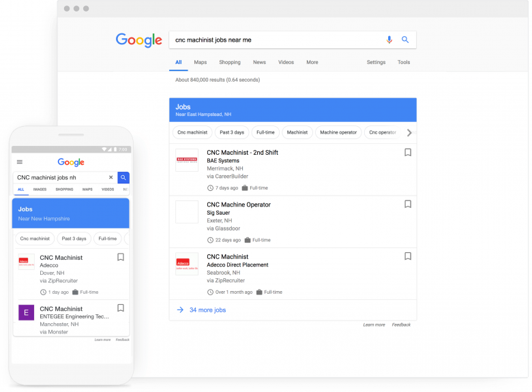Open ENTEGEE CNC Machinist title on phone

click(x=61, y=309)
